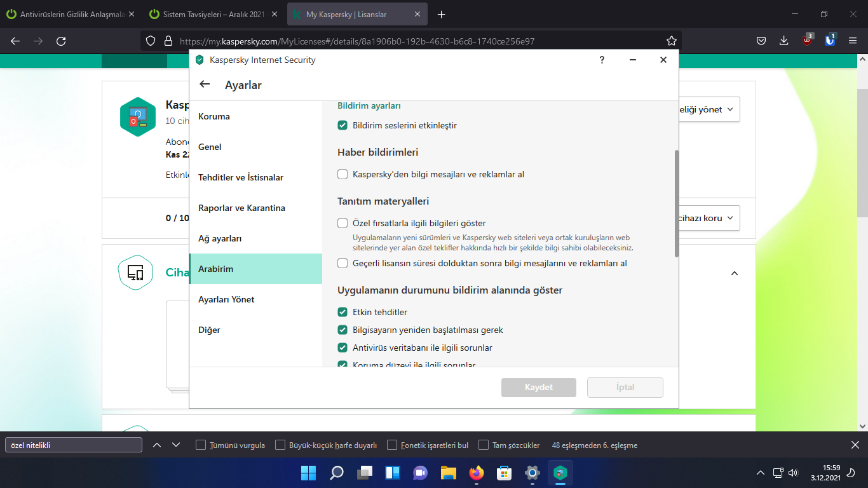
Task: Toggle 'Antivirüs veritabanı ile ilgili sorunlar'
Action: (x=342, y=348)
